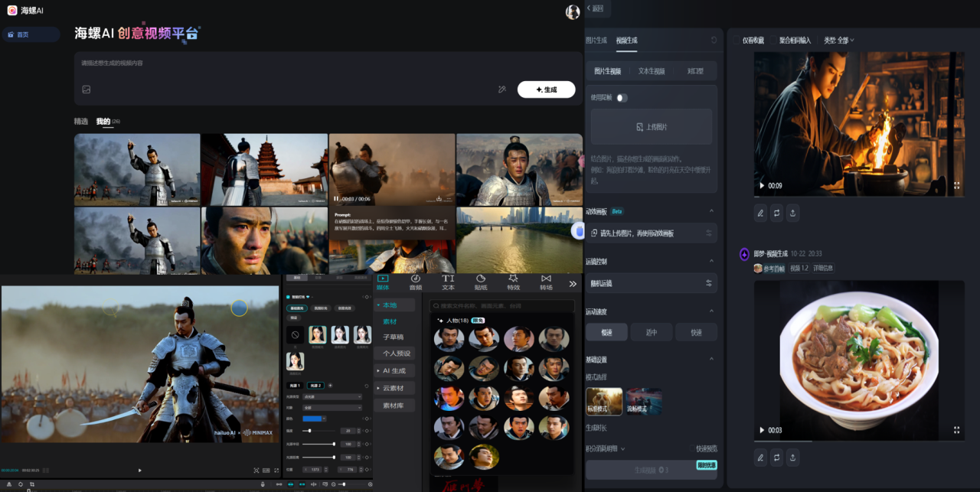Open the 特效 (Effects) tool icon
Screen dimensions: 980x492
pos(513,282)
